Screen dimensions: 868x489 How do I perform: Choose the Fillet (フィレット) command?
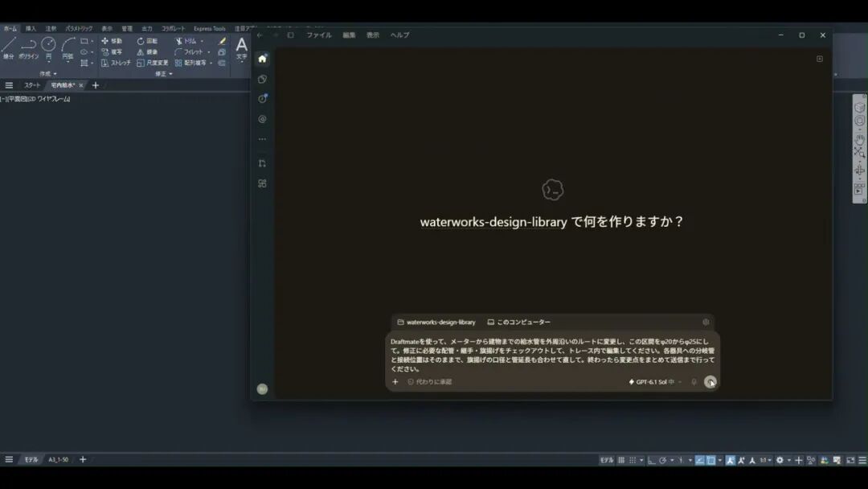[189, 52]
